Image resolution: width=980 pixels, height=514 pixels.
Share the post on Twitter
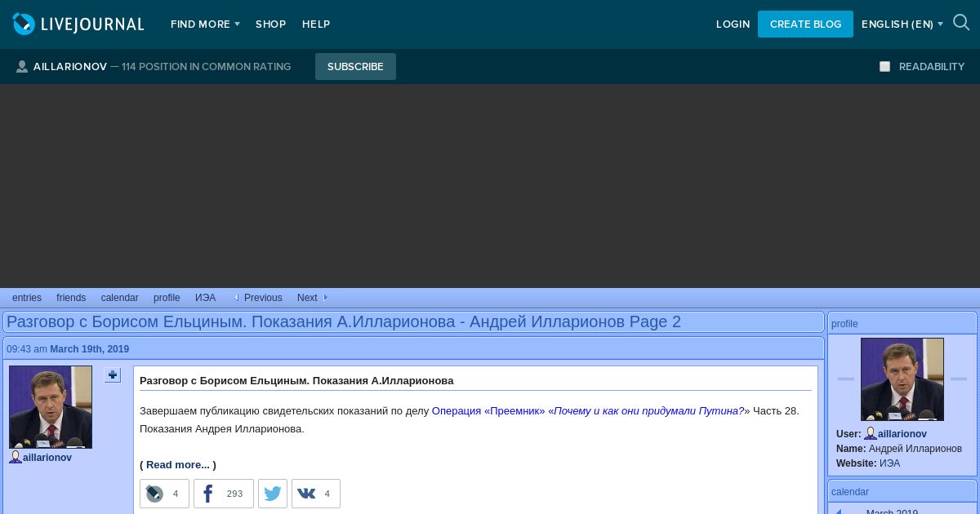point(273,494)
